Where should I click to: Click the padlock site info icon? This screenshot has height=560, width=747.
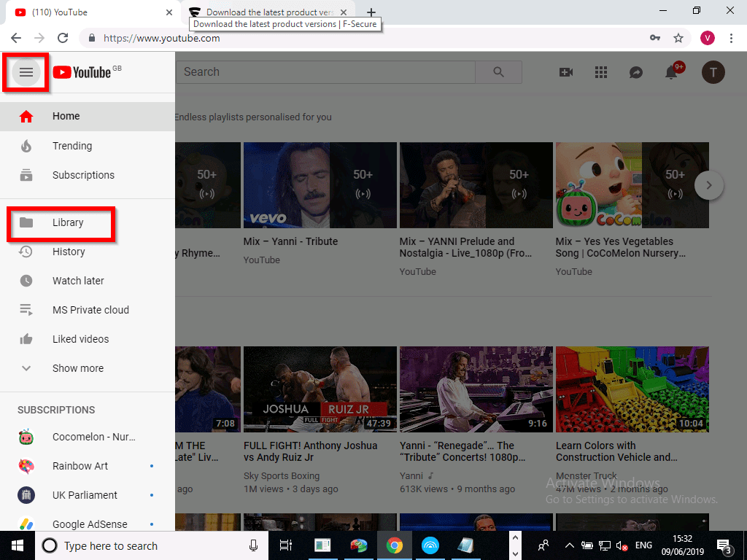92,38
